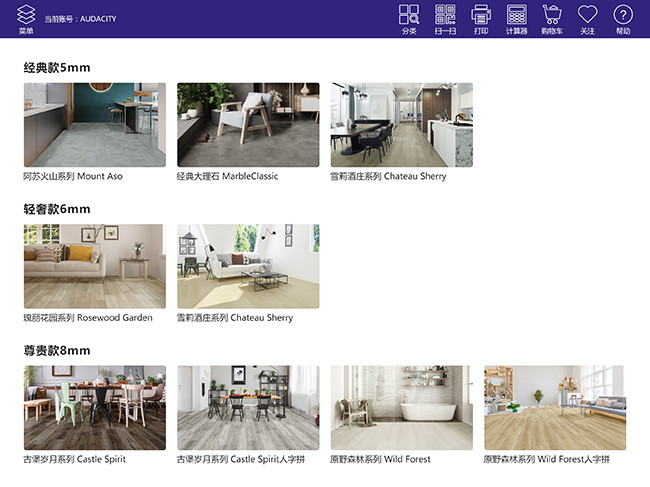Open the Castle Spirit人字拼 herringbone image

248,407
